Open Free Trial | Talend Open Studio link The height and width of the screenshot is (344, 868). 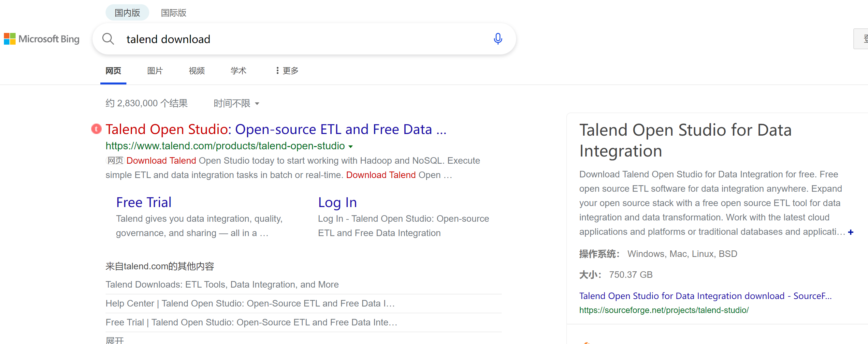pos(251,322)
